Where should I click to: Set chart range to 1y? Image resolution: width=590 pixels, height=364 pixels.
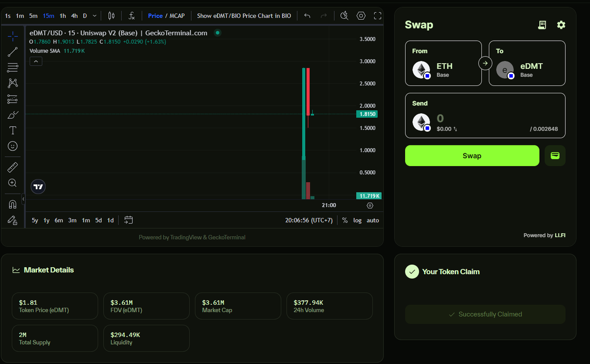[x=47, y=220]
